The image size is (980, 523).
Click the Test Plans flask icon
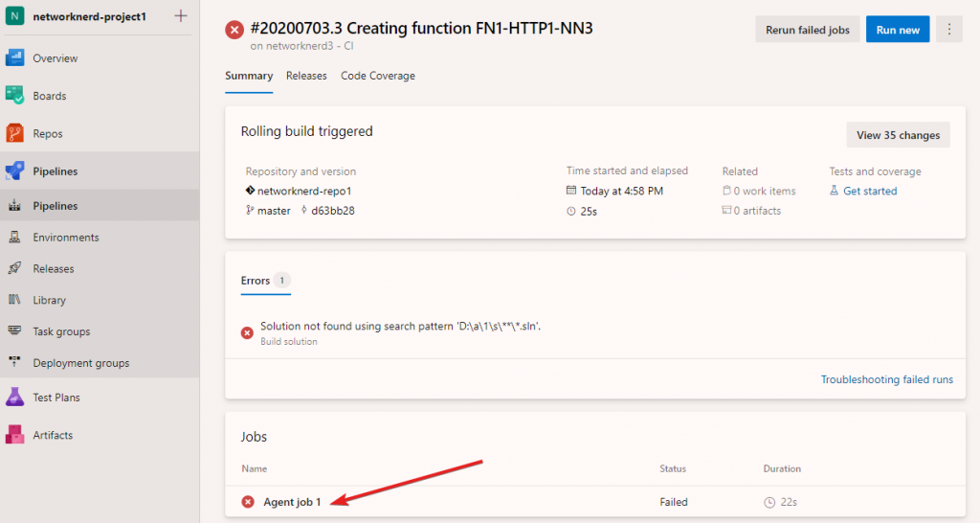click(14, 398)
